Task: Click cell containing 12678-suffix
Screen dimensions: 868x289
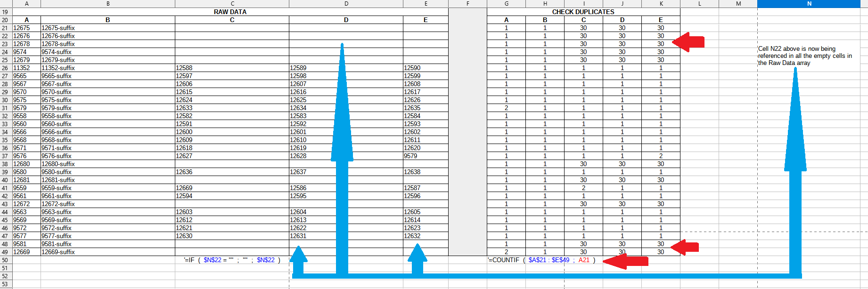Action: point(108,44)
